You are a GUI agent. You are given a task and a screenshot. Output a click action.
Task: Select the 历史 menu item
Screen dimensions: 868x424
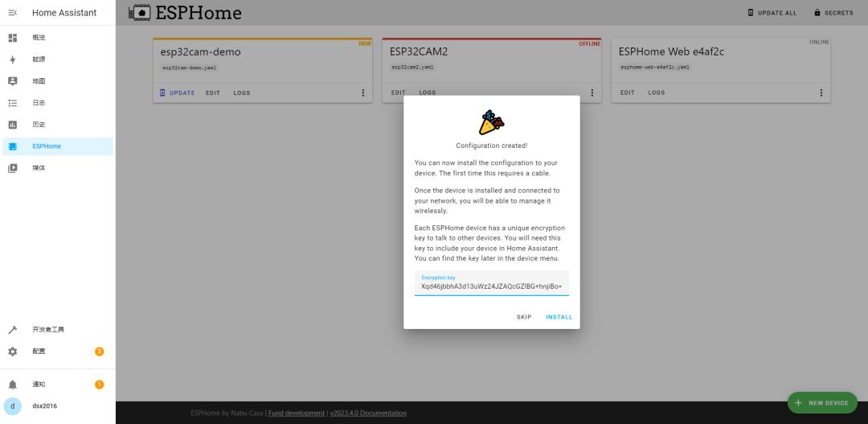click(x=58, y=125)
